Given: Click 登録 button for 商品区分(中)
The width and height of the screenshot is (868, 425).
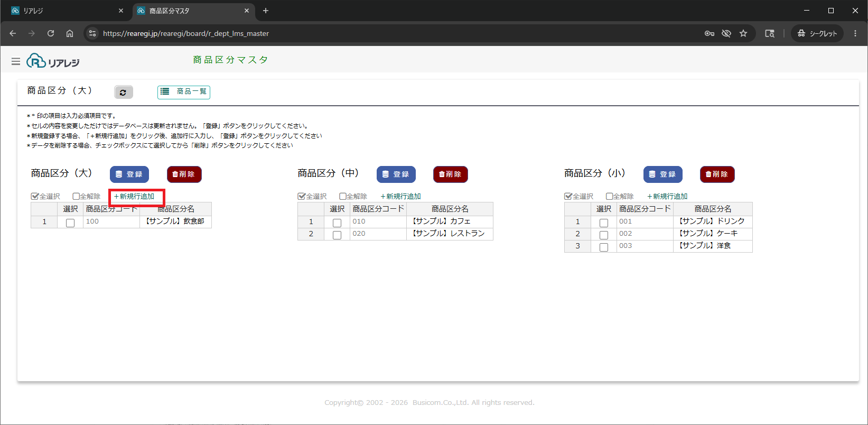Looking at the screenshot, I should pyautogui.click(x=396, y=174).
